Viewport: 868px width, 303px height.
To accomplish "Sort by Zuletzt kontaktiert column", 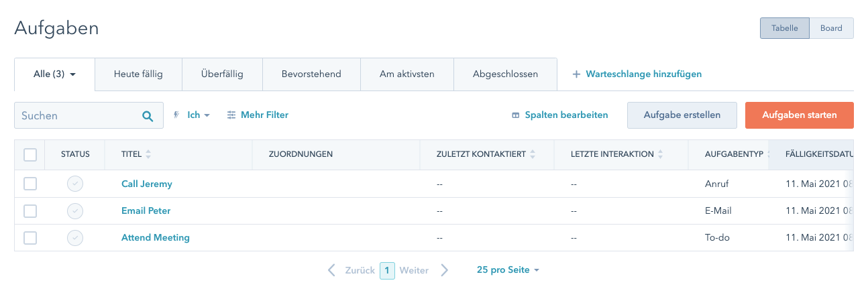I will click(x=533, y=154).
